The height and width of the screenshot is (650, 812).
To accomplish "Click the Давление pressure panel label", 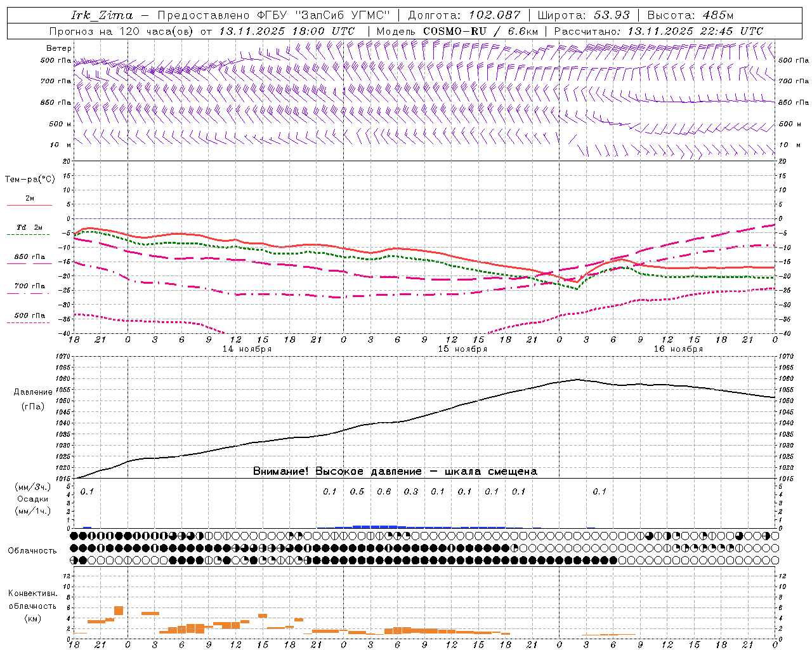I will (32, 392).
